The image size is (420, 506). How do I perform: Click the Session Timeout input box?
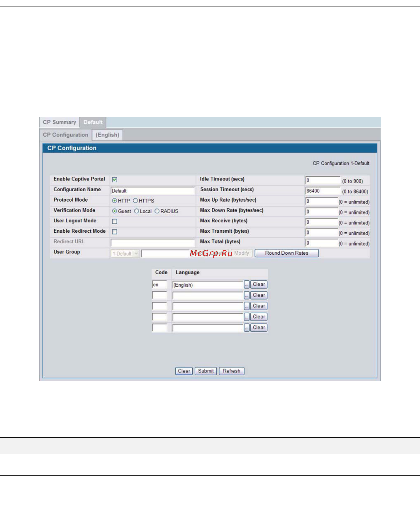pyautogui.click(x=323, y=191)
